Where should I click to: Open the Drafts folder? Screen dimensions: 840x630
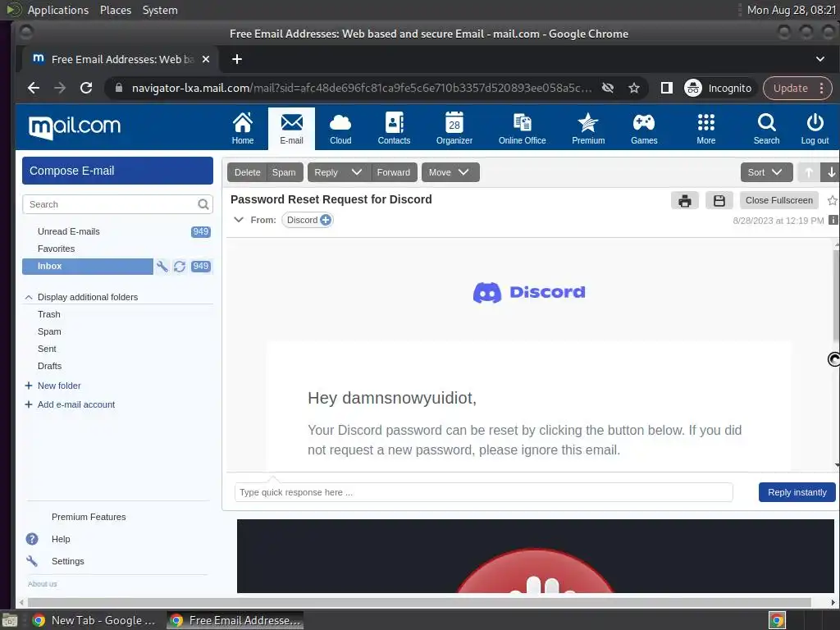[49, 366]
